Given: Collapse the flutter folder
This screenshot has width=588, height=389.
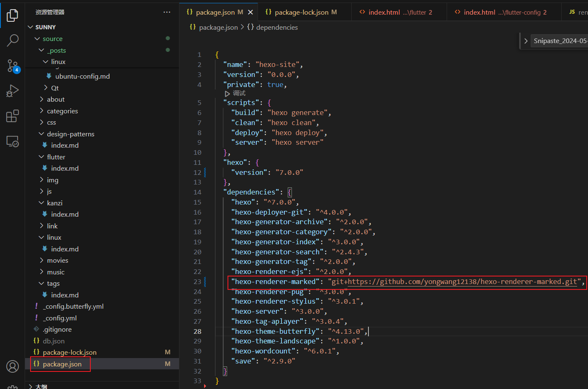Looking at the screenshot, I should tap(41, 157).
